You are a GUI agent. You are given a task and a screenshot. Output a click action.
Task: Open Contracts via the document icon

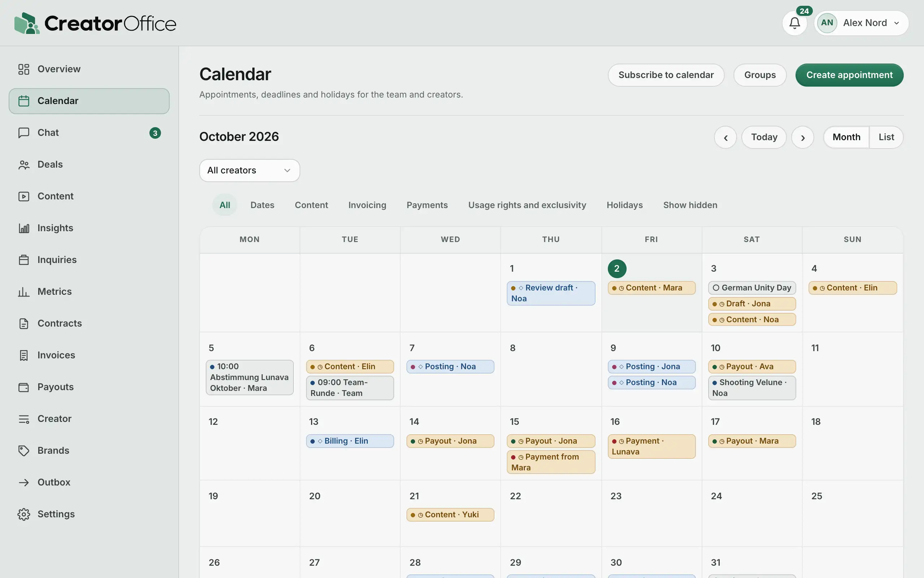pos(24,323)
